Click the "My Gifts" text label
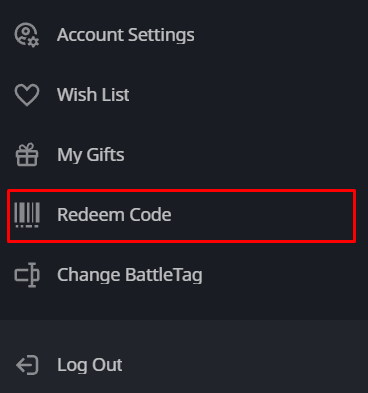The image size is (368, 393). pyautogui.click(x=91, y=155)
